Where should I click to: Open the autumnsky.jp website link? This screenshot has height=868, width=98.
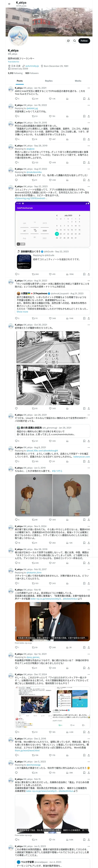point(32,66)
